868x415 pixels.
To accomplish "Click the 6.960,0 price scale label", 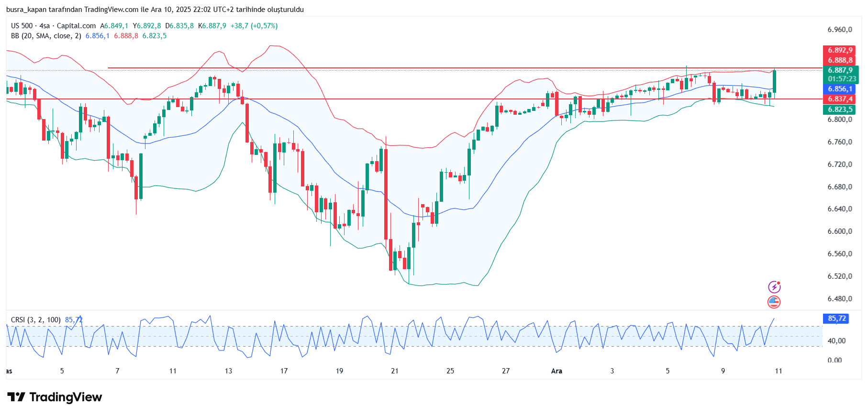I will pos(840,30).
